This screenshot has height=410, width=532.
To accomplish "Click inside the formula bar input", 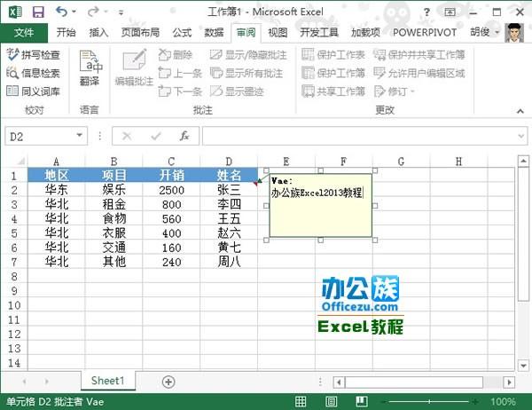I will (x=360, y=136).
